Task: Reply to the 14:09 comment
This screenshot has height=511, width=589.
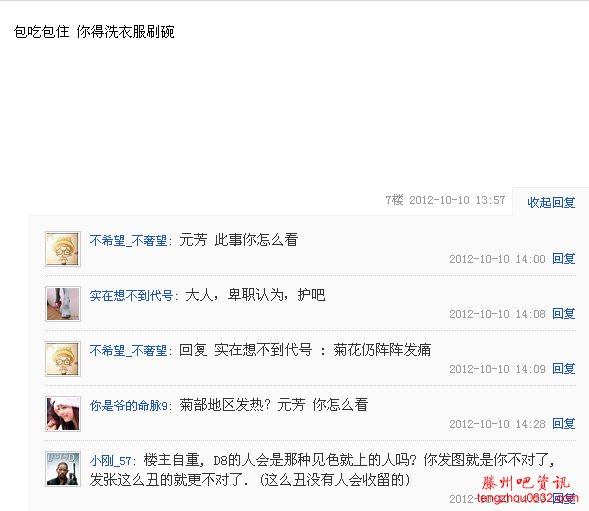Action: tap(563, 369)
